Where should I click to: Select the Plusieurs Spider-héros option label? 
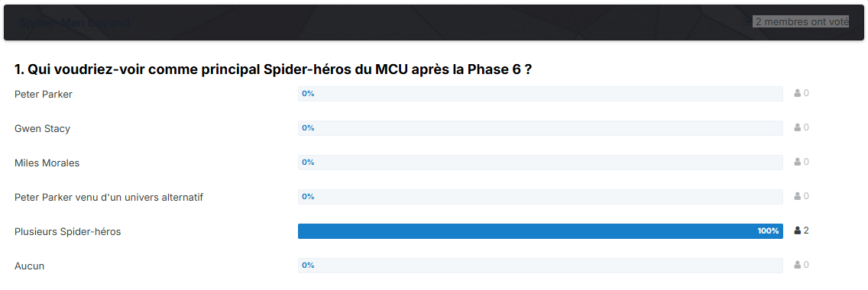67,232
